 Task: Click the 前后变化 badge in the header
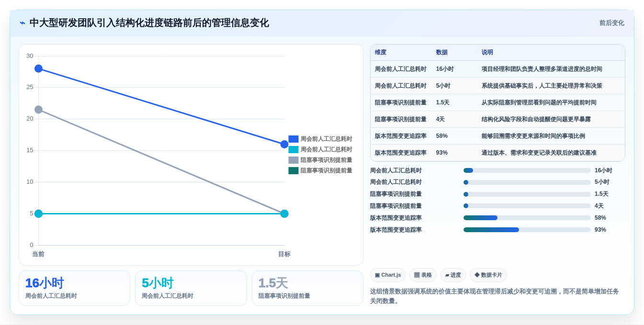[x=611, y=23]
